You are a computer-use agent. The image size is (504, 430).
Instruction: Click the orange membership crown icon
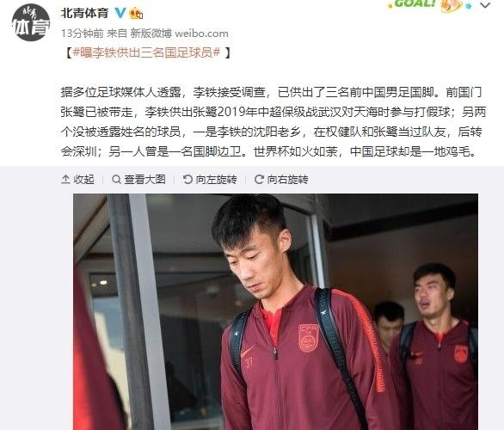coord(136,13)
